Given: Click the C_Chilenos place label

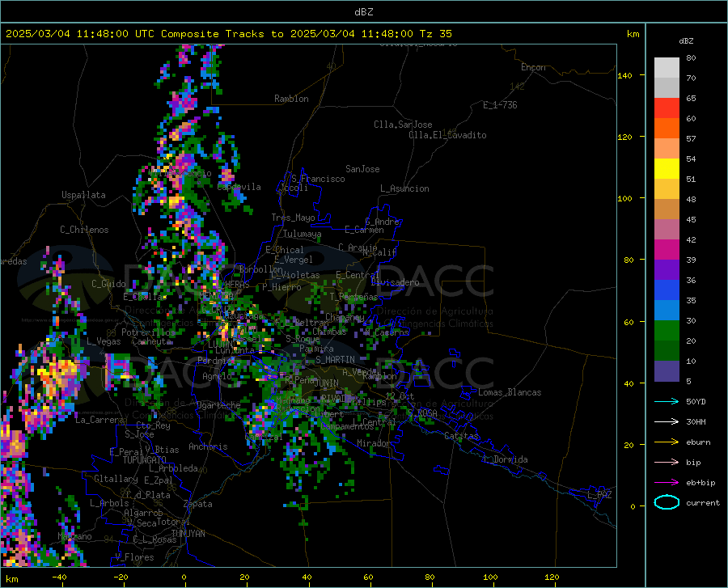Looking at the screenshot, I should (x=84, y=230).
